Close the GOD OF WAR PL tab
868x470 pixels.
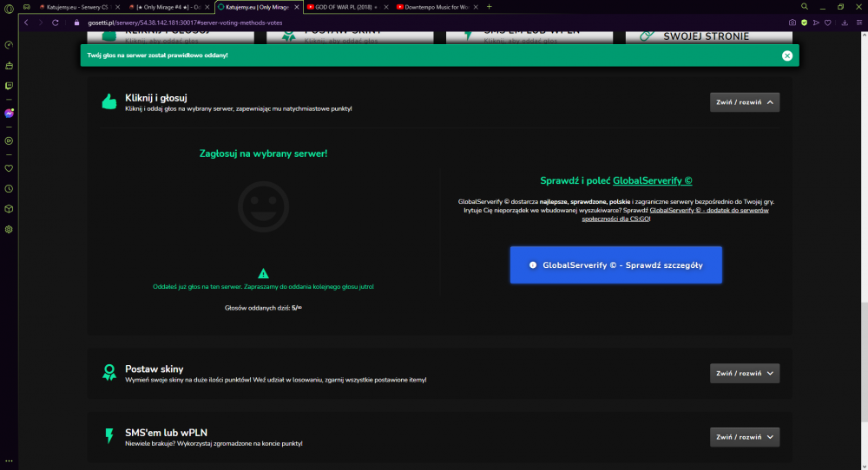tap(386, 7)
